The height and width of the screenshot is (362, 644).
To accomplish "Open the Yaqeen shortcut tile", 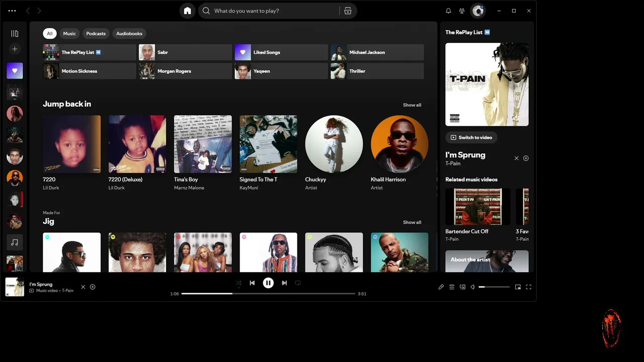I will 281,71.
